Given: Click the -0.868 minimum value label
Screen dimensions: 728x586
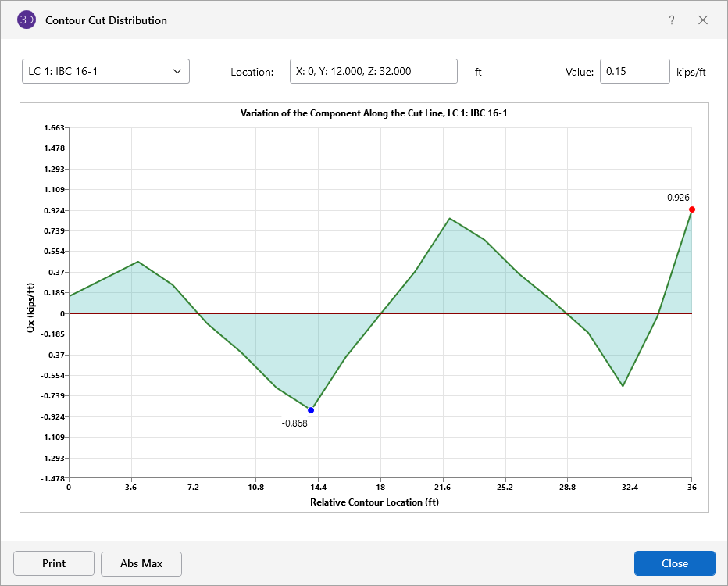Looking at the screenshot, I should [294, 423].
